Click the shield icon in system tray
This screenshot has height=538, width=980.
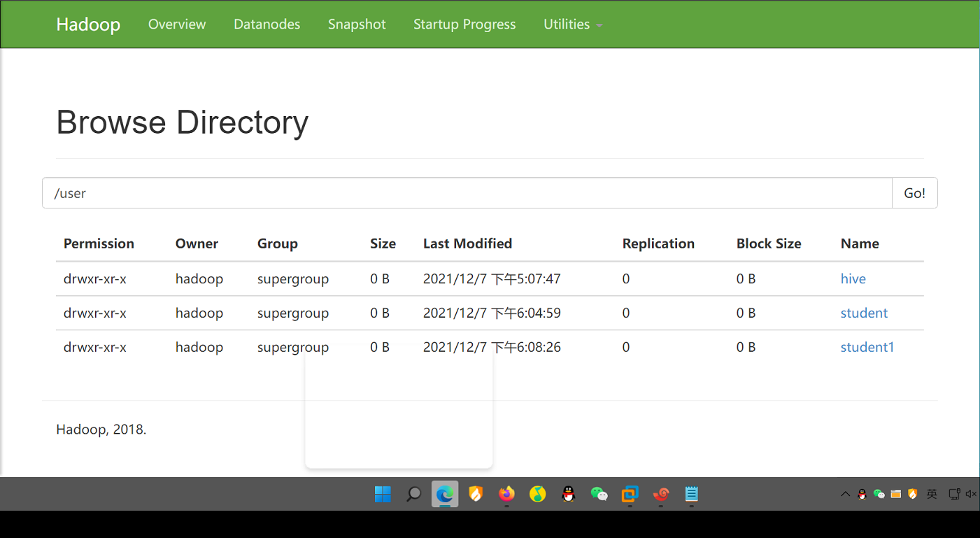(912, 494)
